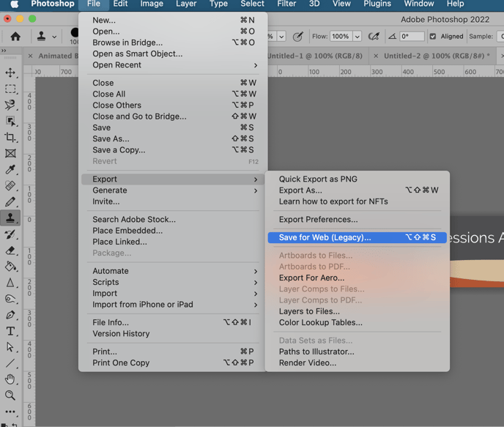Choose Search Adobe Stock...
The height and width of the screenshot is (427, 504).
point(173,220)
